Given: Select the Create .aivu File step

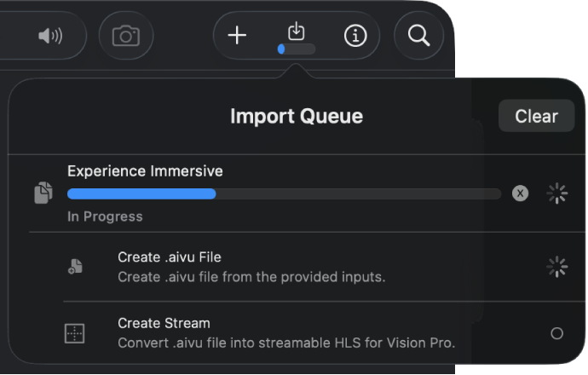Looking at the screenshot, I should pyautogui.click(x=251, y=266).
